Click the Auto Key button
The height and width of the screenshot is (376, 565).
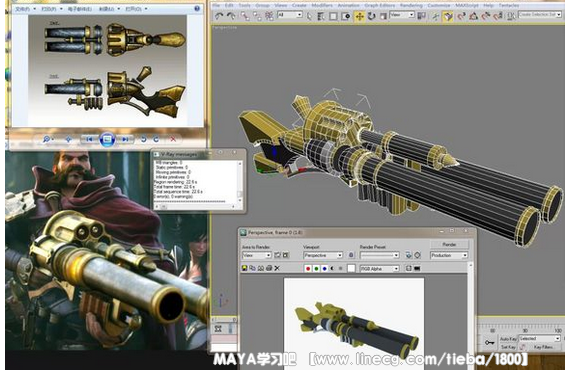[x=508, y=339]
